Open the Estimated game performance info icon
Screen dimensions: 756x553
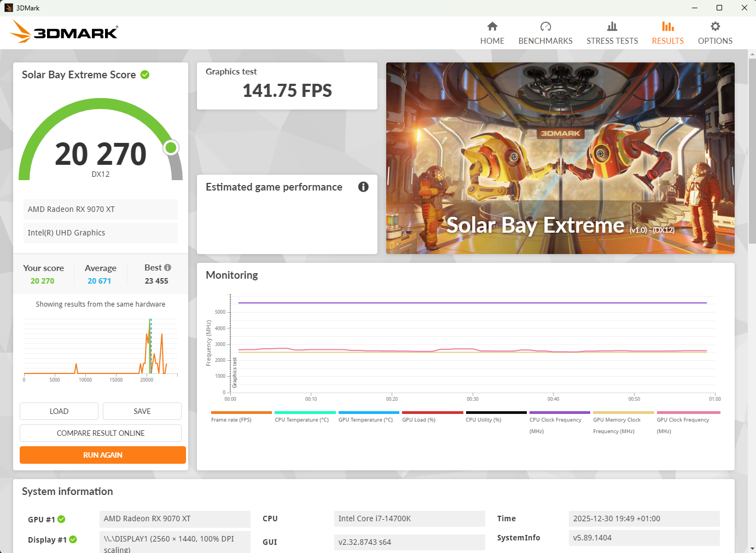coord(363,187)
